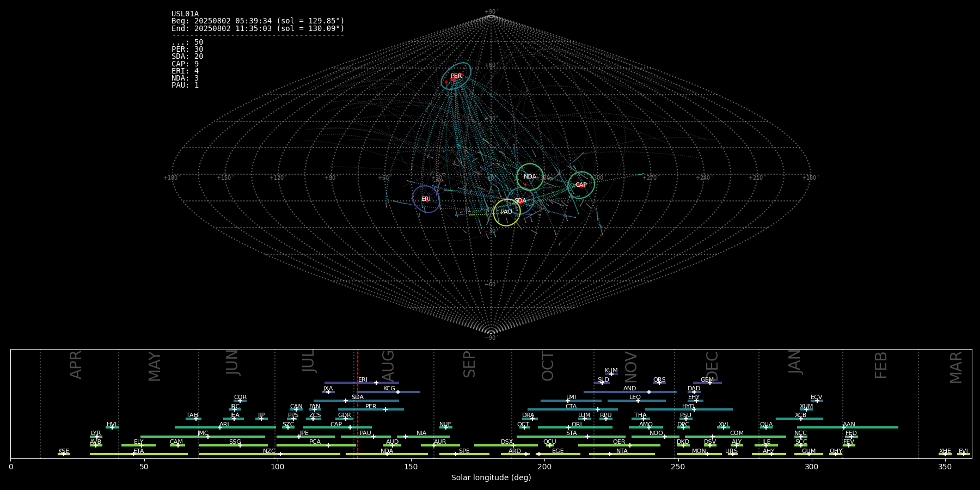The image size is (980, 490).
Task: Click the NTA shower bar in the timeline
Action: coord(622,454)
